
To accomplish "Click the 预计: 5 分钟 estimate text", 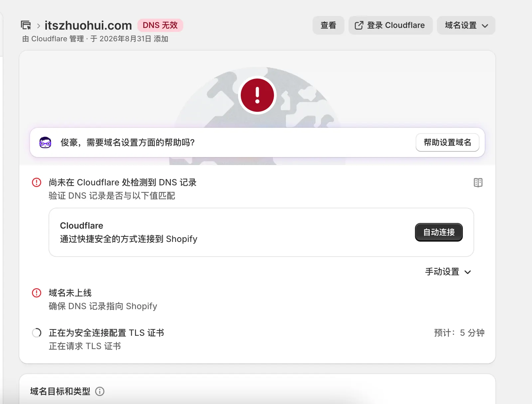I will tap(459, 333).
